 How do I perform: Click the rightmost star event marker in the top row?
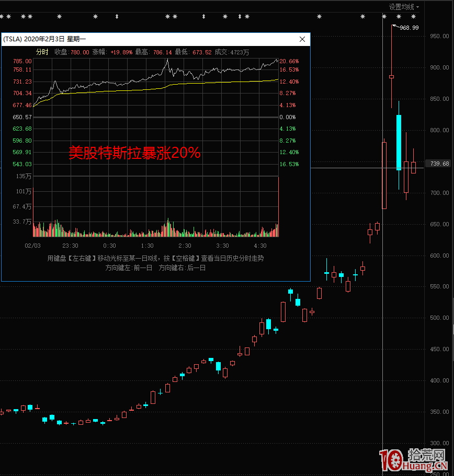(413, 16)
